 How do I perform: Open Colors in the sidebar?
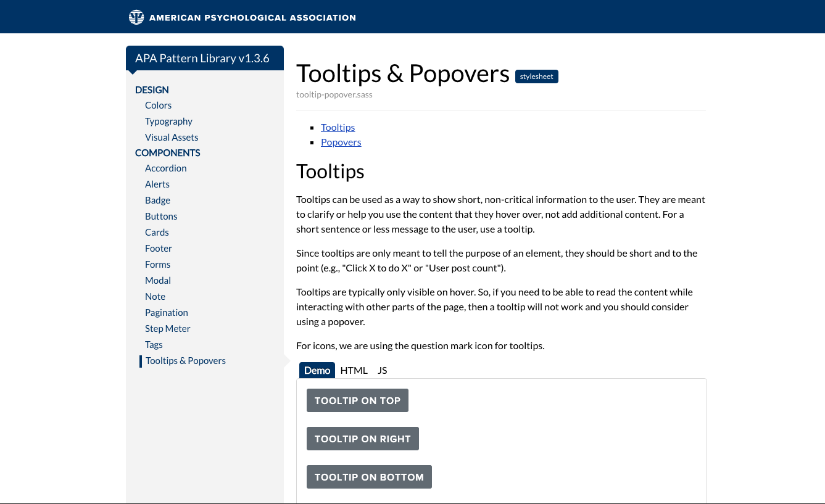[158, 105]
